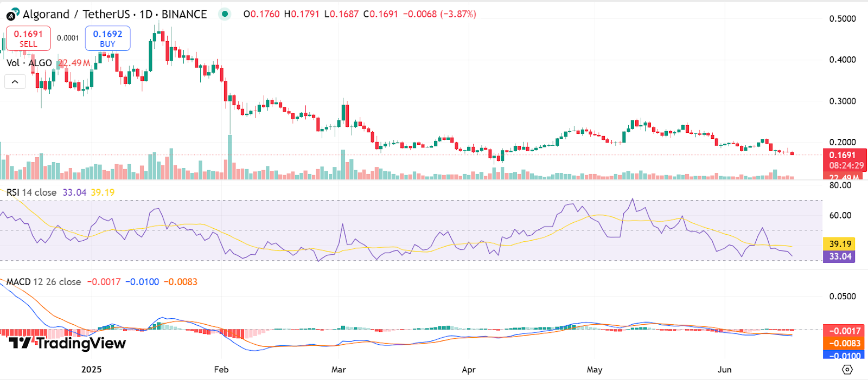
Task: Click the May label on time axis
Action: (595, 370)
